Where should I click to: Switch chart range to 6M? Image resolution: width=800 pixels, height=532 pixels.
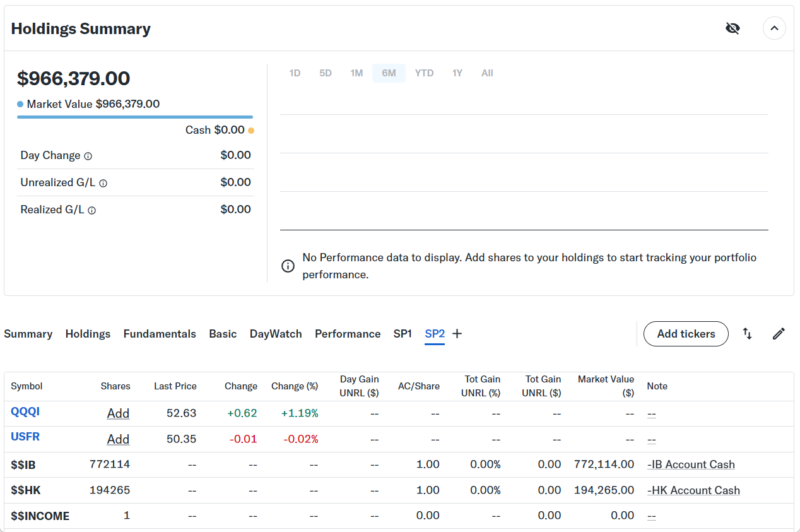(388, 73)
